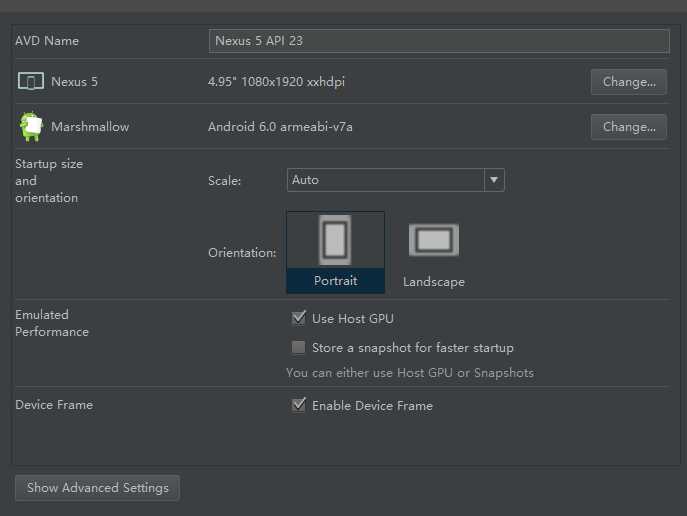Click the Nexus 5 device icon

click(x=31, y=81)
